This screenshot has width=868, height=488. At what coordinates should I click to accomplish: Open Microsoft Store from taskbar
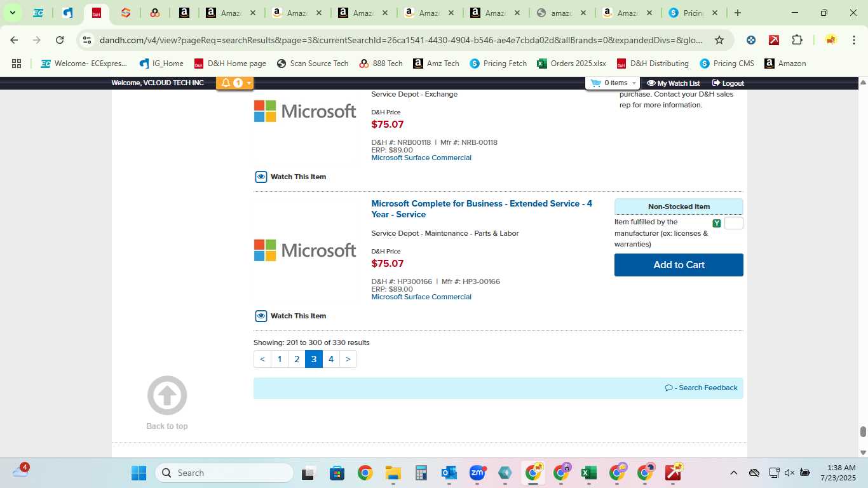click(x=337, y=473)
